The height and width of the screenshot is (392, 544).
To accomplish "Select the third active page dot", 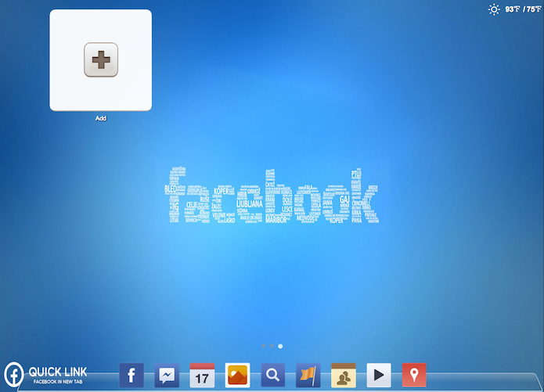I will [x=280, y=346].
